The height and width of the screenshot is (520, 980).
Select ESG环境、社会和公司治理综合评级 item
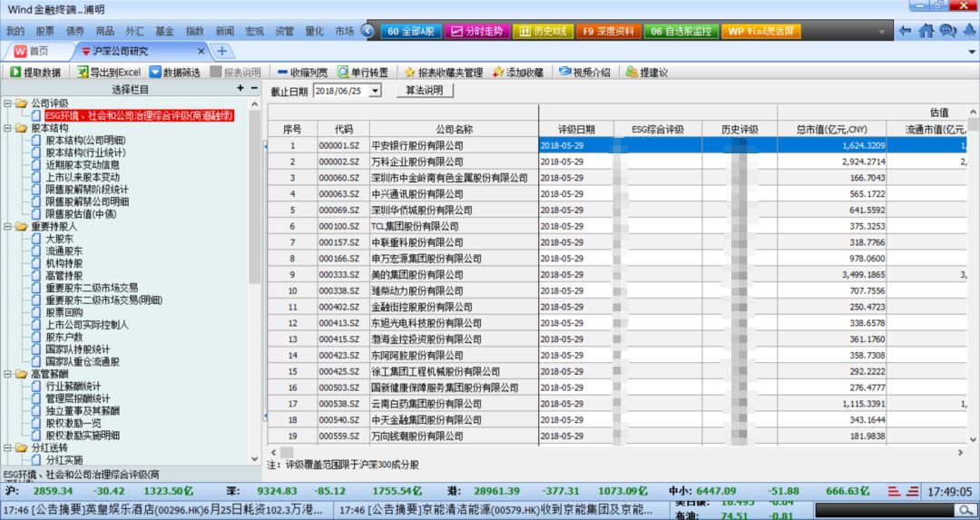coord(140,115)
